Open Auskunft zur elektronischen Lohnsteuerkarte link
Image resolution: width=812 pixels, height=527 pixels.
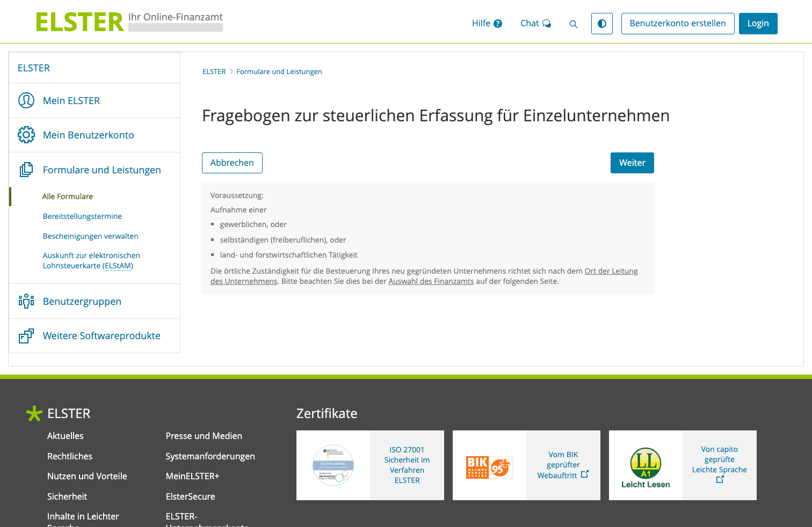91,261
